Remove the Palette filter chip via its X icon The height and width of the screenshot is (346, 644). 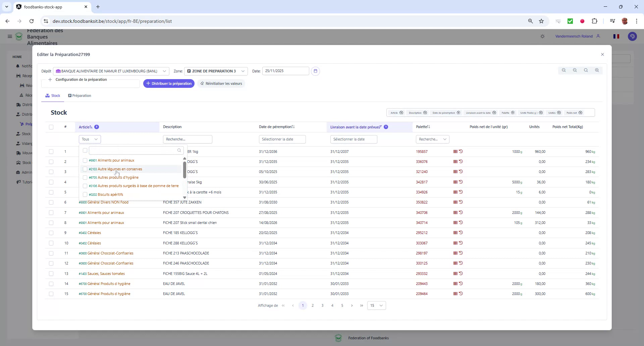click(513, 113)
